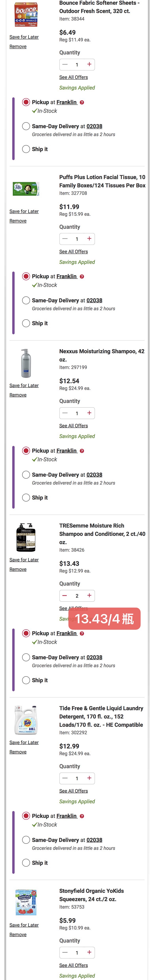
Task: Choose Same-Day Delivery for Tide Detergent
Action: pyautogui.click(x=26, y=840)
